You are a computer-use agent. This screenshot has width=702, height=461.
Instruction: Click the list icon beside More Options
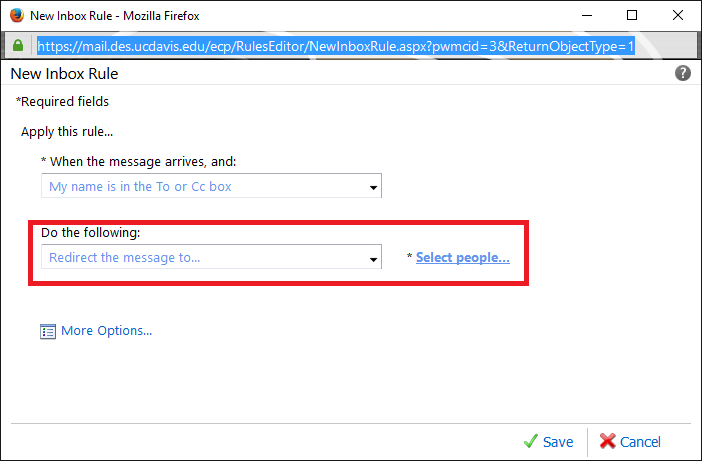tap(48, 332)
